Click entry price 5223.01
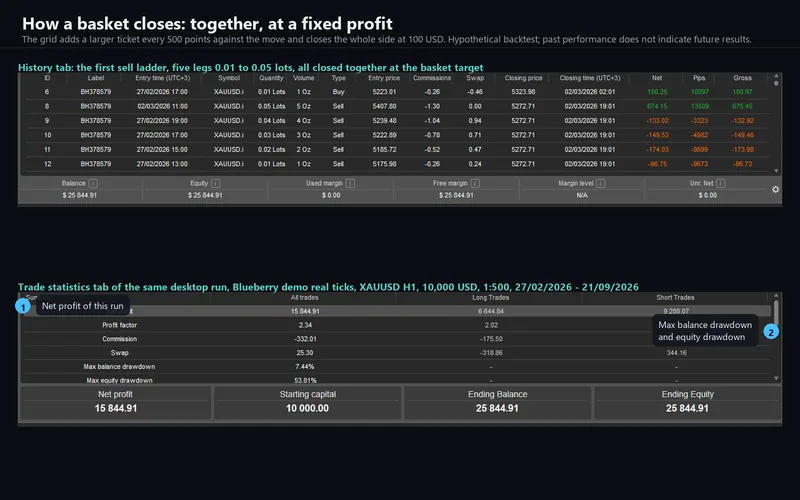800x500 pixels. tap(384, 92)
